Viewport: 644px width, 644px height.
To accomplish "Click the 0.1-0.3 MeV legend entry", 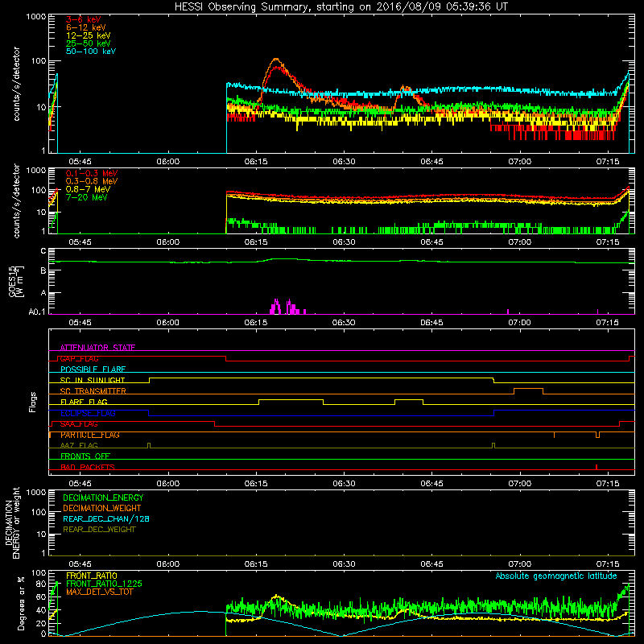I will [92, 173].
